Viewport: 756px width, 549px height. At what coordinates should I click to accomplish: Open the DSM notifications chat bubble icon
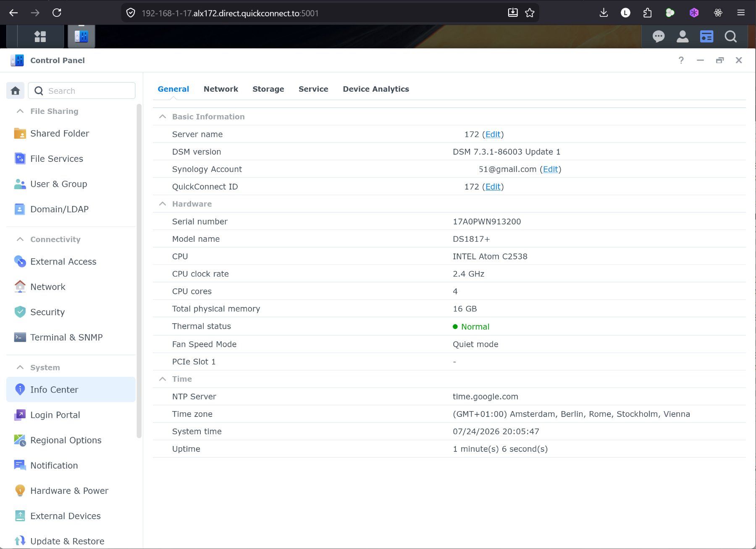point(658,37)
